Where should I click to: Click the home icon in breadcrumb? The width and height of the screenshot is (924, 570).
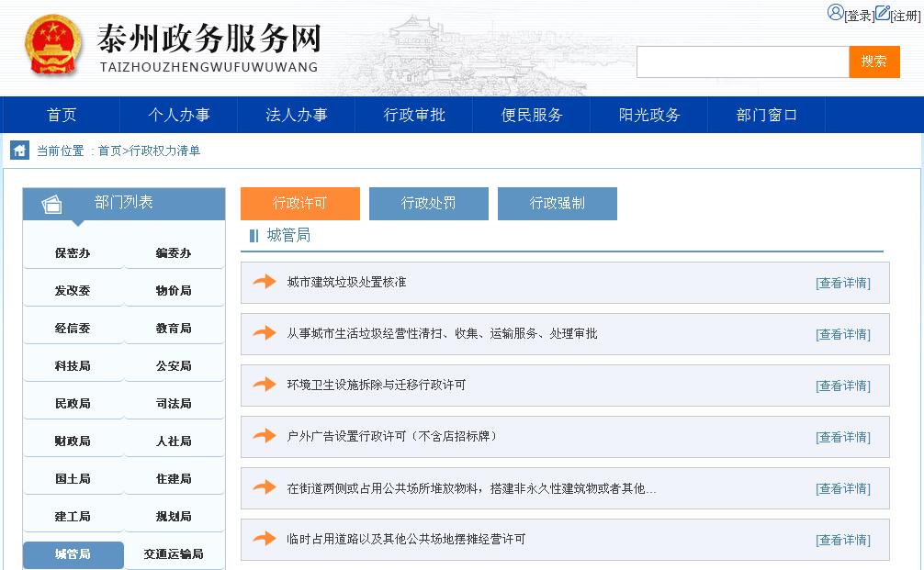coord(19,151)
